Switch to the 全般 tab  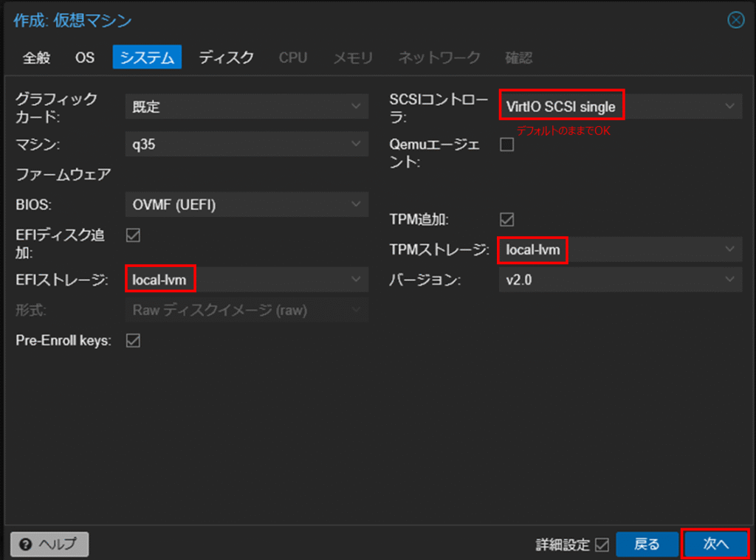[x=36, y=58]
